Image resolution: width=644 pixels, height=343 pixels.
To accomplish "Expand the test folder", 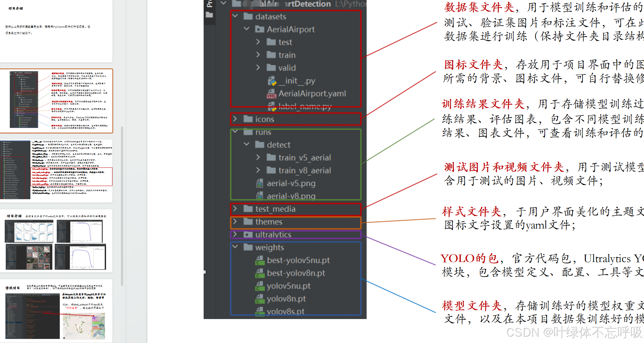I will pos(258,42).
